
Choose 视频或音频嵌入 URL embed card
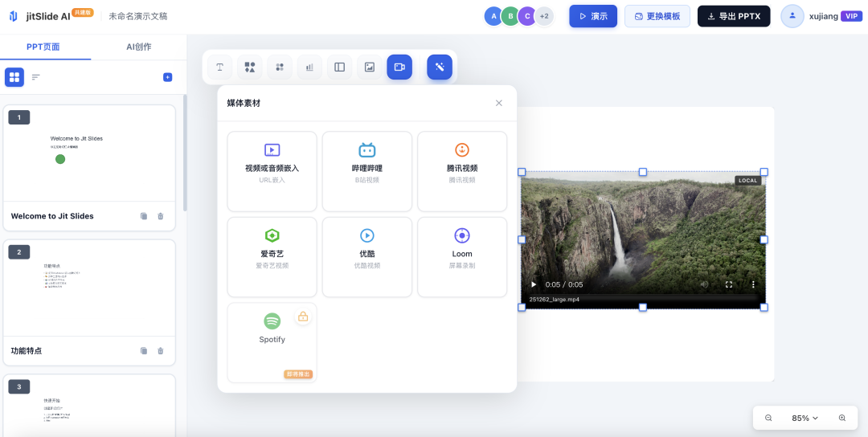point(272,171)
